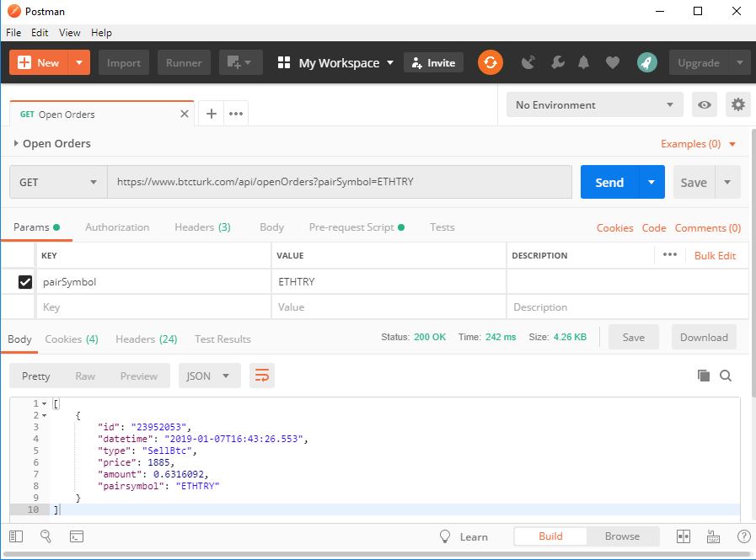Uncheck the pairSymbol parameter checkbox
Screen dimensions: 756x560
click(x=25, y=282)
